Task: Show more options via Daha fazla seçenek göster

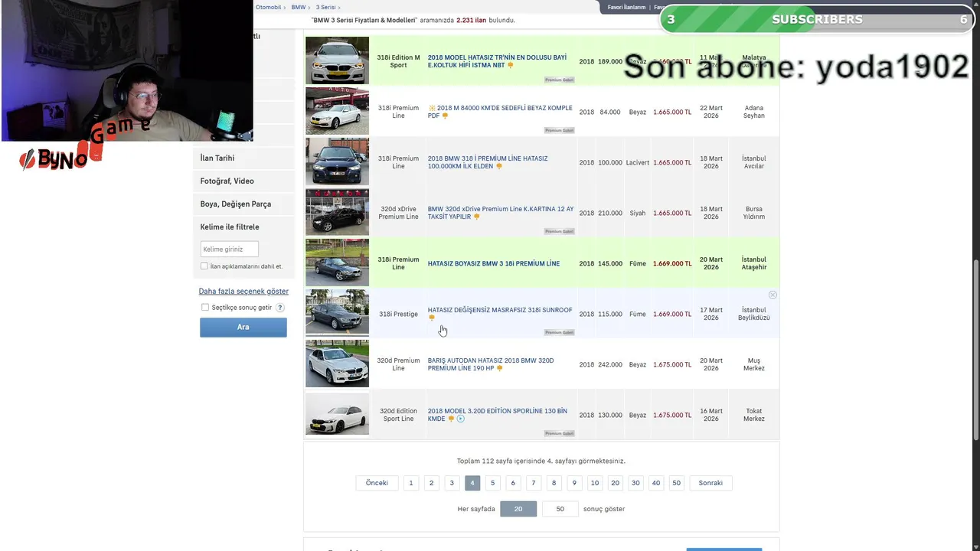Action: coord(243,292)
